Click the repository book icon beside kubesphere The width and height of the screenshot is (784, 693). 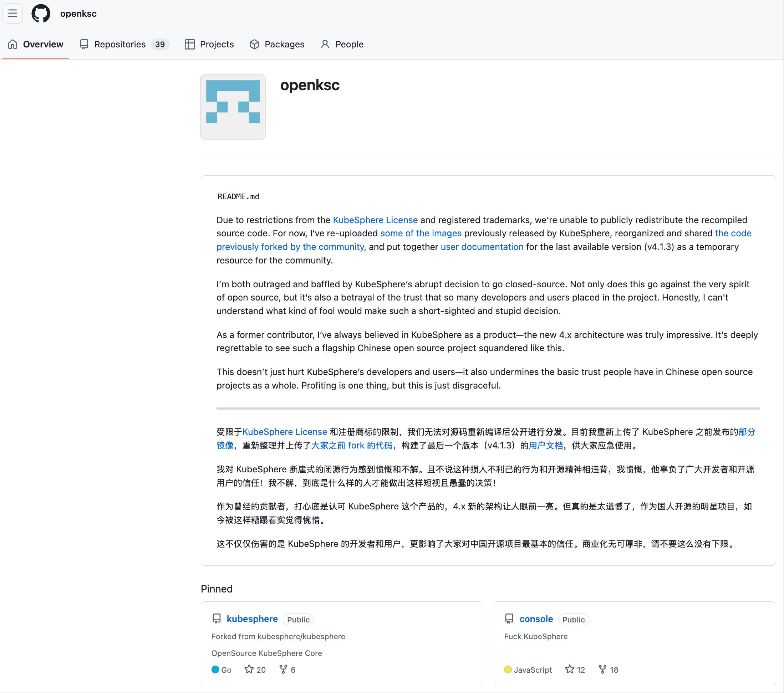(217, 618)
